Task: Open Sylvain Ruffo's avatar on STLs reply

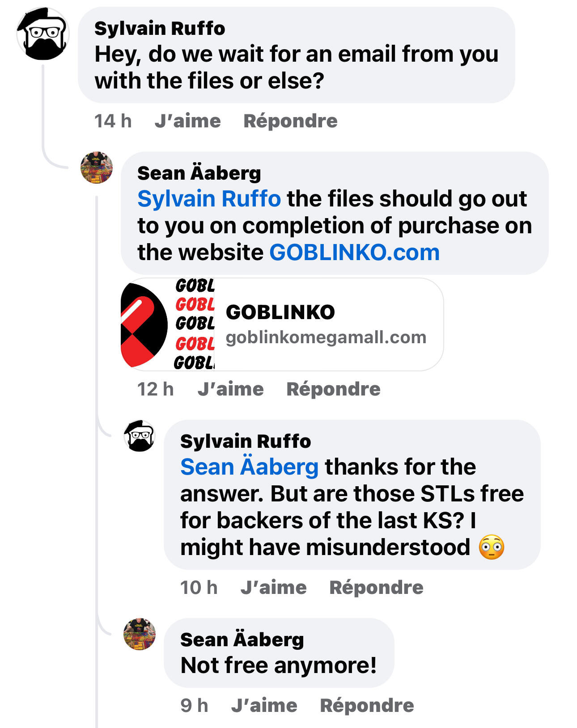Action: [140, 436]
